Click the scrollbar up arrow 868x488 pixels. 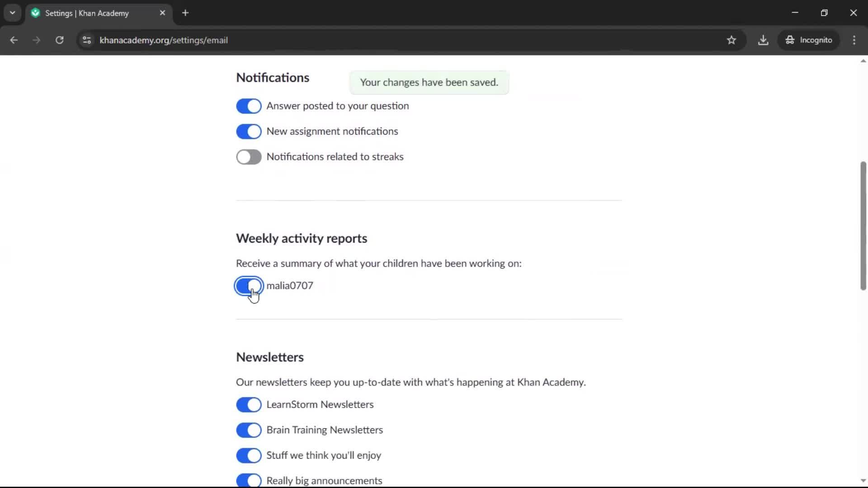pyautogui.click(x=863, y=61)
